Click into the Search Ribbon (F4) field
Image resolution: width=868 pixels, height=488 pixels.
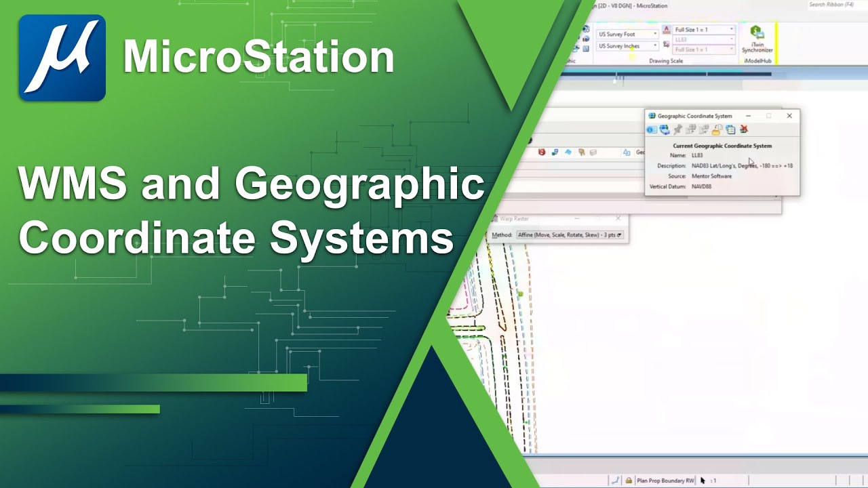click(x=836, y=5)
